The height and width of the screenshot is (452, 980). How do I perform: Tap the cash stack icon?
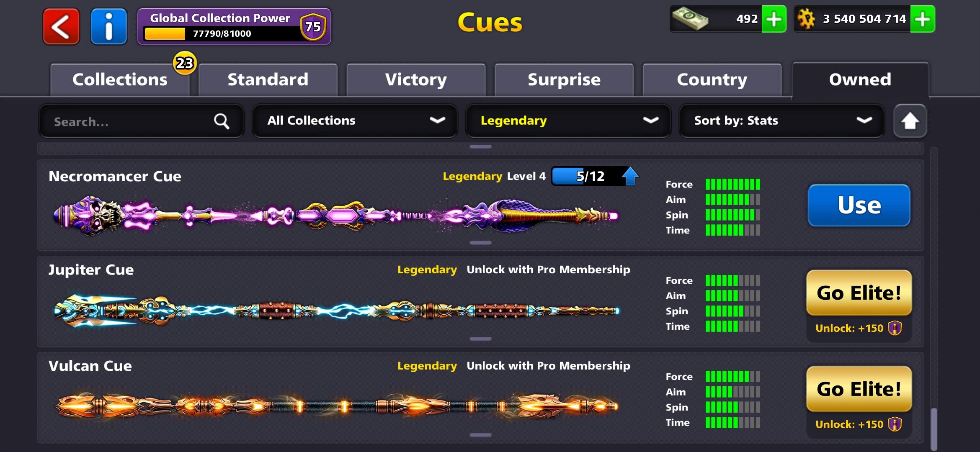tap(690, 19)
